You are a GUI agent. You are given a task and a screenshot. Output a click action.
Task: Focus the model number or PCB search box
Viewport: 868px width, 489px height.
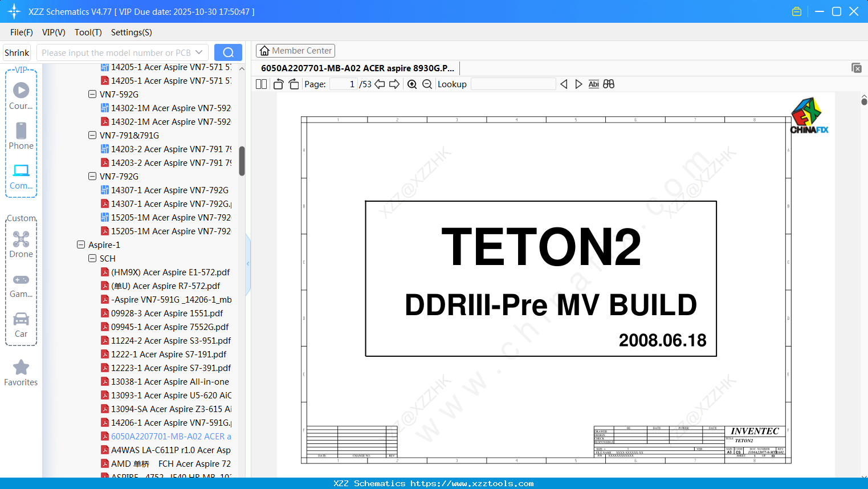point(116,52)
